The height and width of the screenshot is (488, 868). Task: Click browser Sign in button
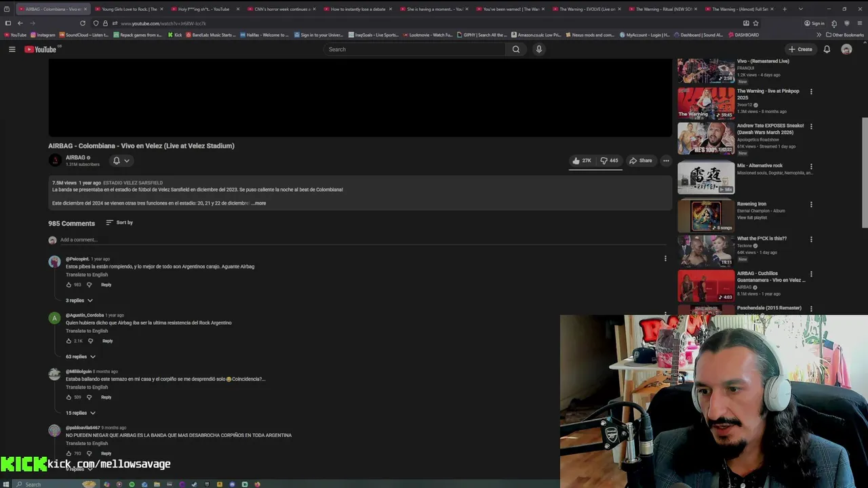coord(814,23)
